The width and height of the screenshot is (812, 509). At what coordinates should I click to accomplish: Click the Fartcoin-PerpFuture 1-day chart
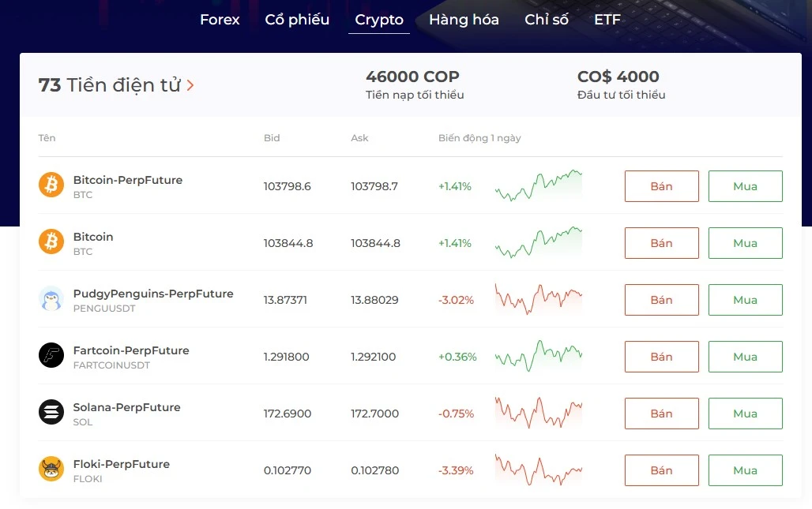coord(539,356)
